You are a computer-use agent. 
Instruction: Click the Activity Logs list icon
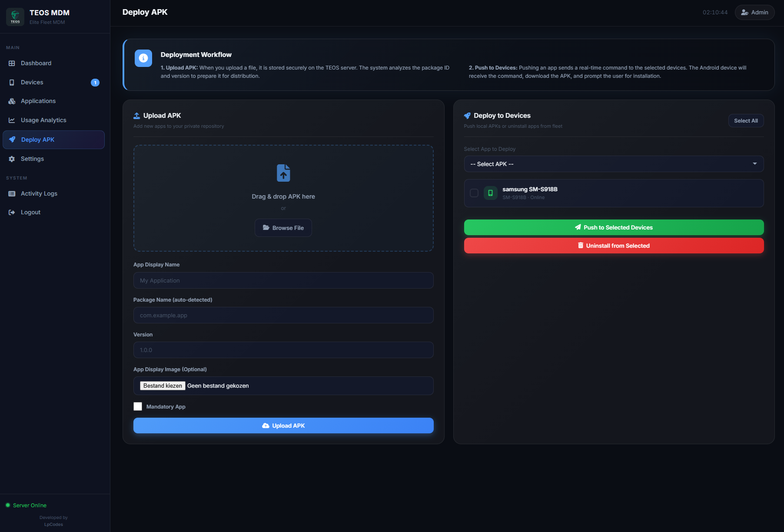pyautogui.click(x=12, y=194)
